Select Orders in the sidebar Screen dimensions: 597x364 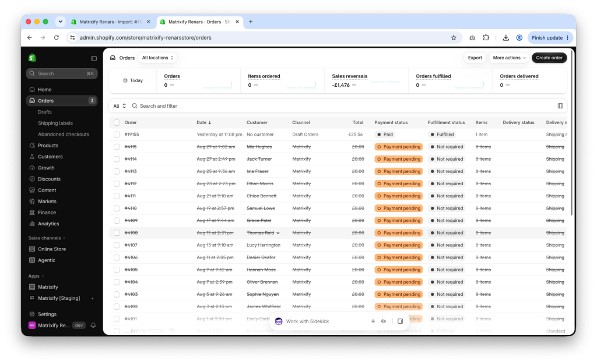click(x=62, y=101)
